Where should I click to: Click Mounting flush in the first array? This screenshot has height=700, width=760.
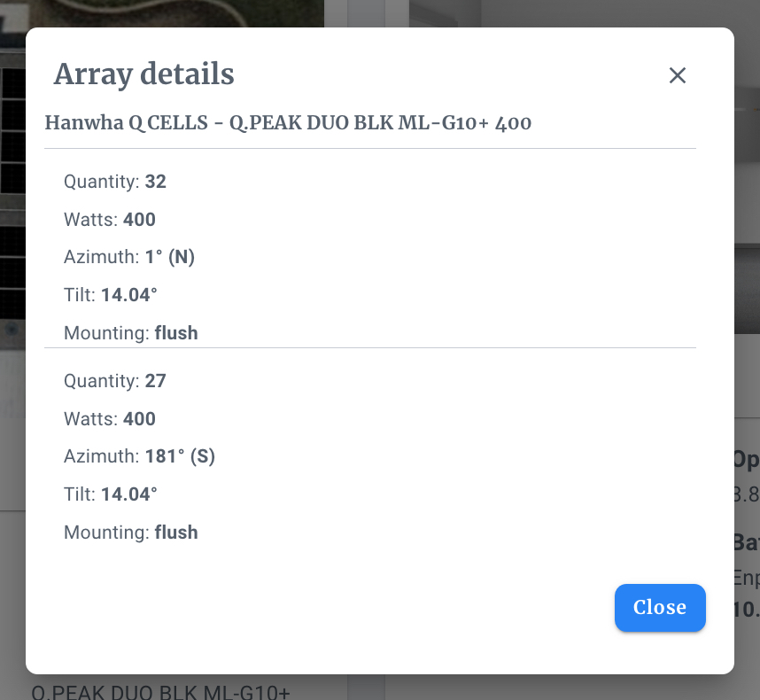point(131,333)
